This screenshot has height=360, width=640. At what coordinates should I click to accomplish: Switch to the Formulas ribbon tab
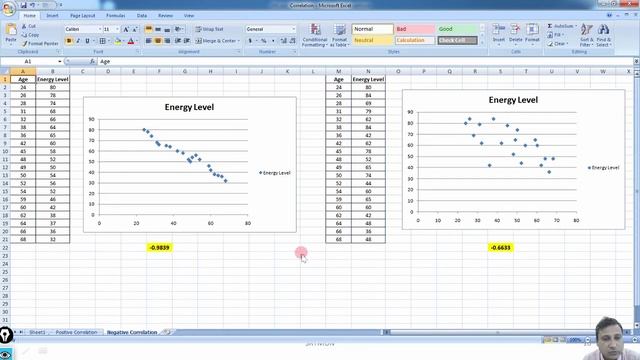click(x=116, y=16)
